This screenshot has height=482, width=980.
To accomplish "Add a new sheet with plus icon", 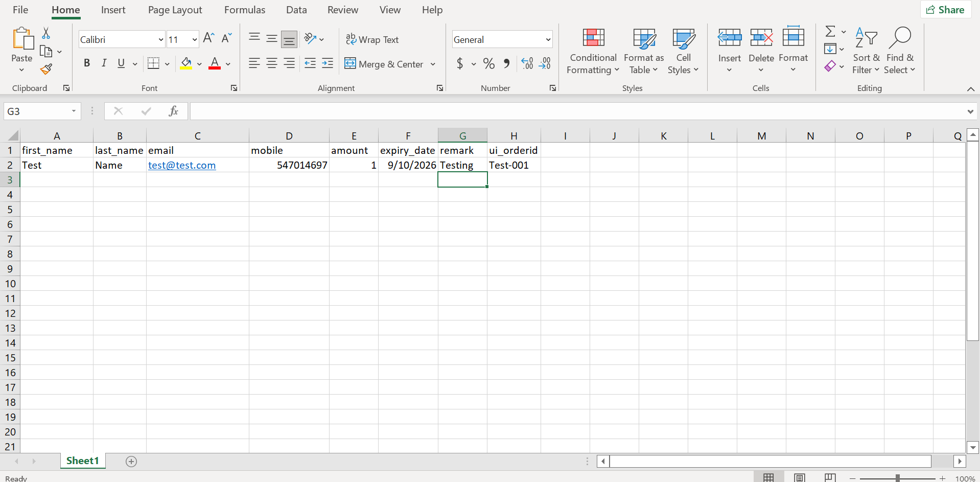I will pos(131,462).
